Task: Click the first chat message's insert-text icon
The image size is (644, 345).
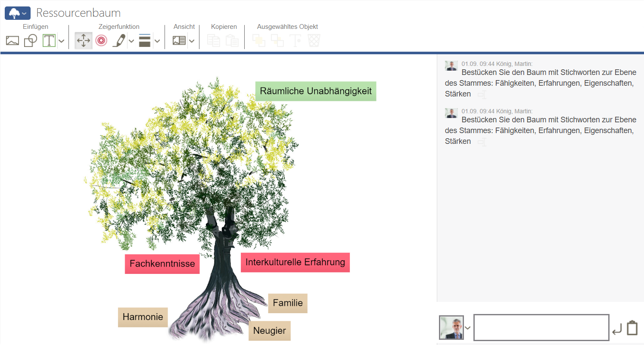Action: [482, 94]
